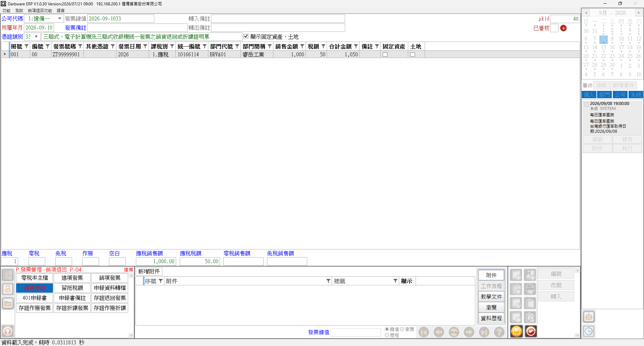Open the 測試 menu

tap(19, 11)
